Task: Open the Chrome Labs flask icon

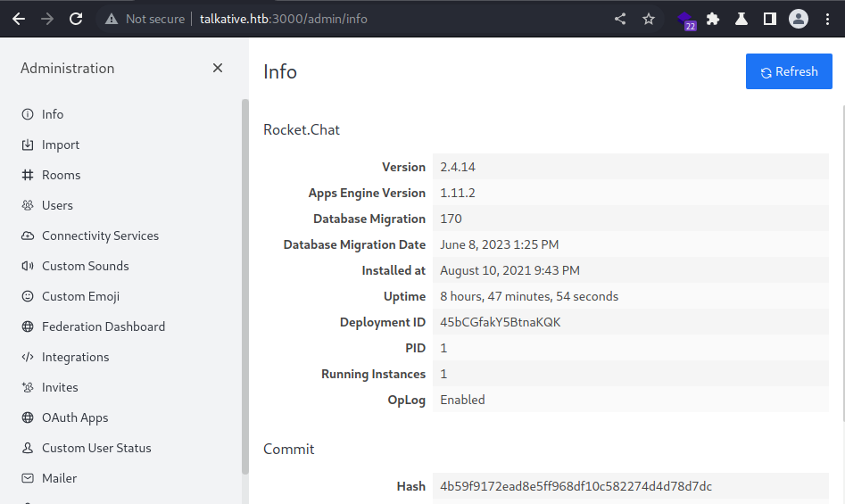Action: [741, 20]
